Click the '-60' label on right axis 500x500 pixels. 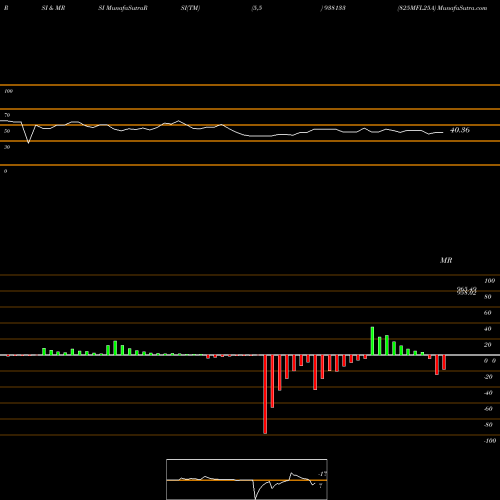click(488, 409)
